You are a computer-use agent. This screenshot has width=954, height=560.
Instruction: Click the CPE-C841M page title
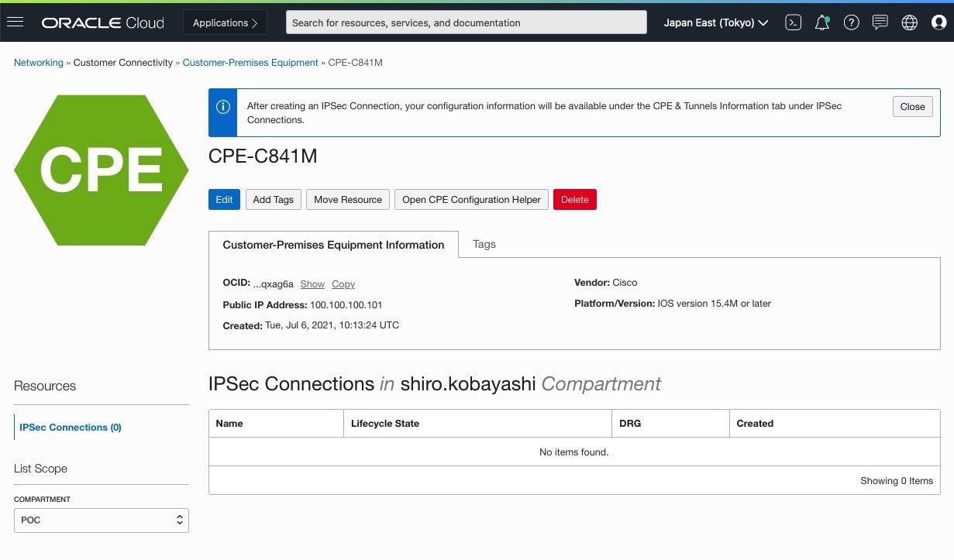[263, 156]
